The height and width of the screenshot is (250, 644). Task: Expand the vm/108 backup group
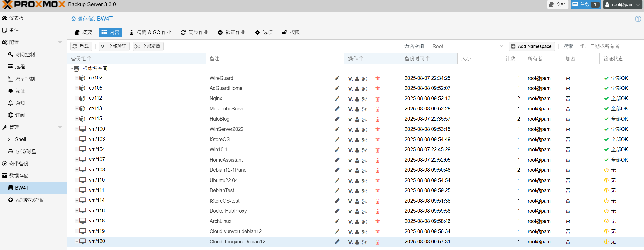pyautogui.click(x=77, y=170)
